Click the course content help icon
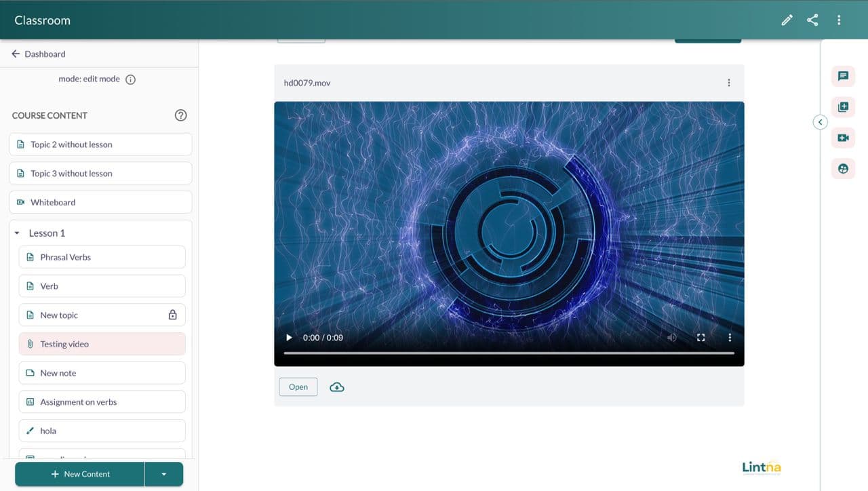868x491 pixels. point(180,115)
